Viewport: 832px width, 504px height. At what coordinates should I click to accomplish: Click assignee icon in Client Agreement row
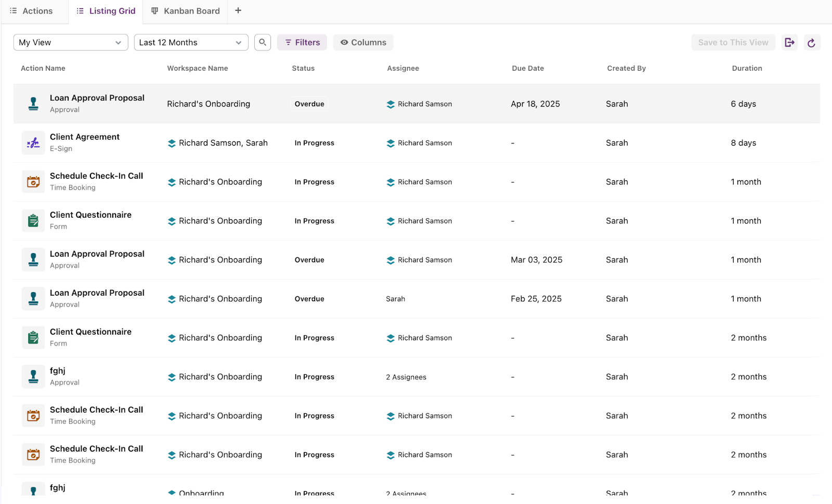[391, 143]
